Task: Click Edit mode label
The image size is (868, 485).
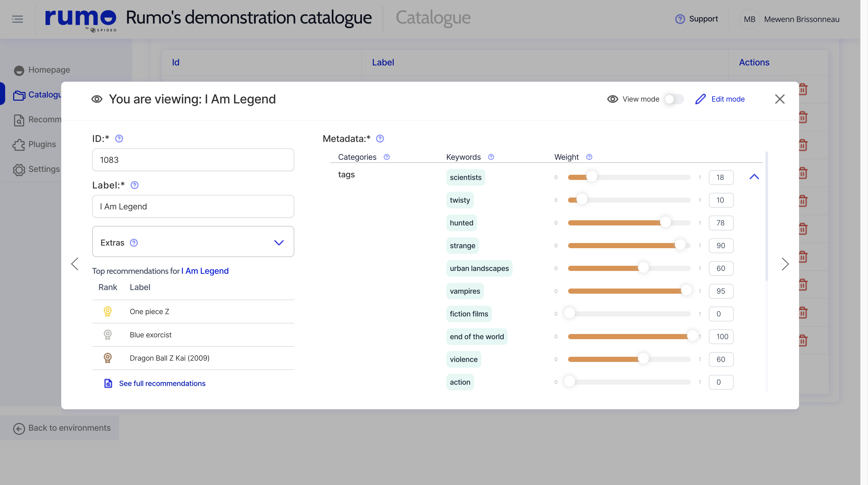Action: tap(728, 99)
